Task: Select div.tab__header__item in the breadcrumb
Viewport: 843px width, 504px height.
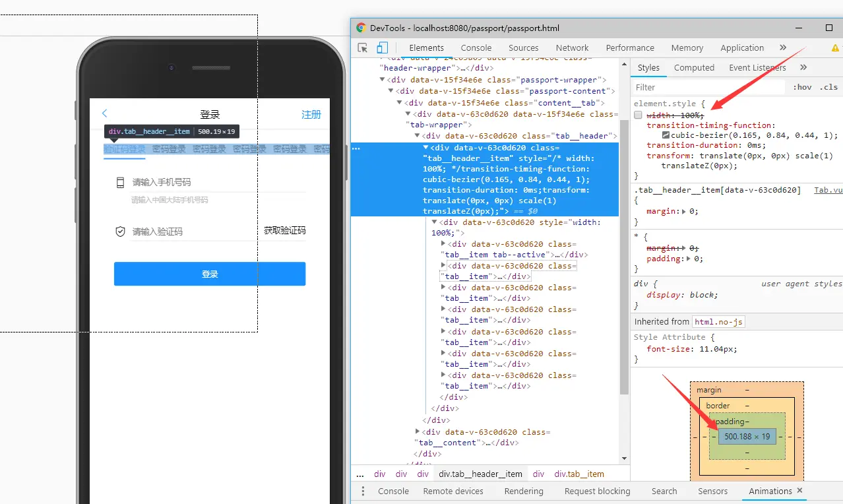Action: 481,474
